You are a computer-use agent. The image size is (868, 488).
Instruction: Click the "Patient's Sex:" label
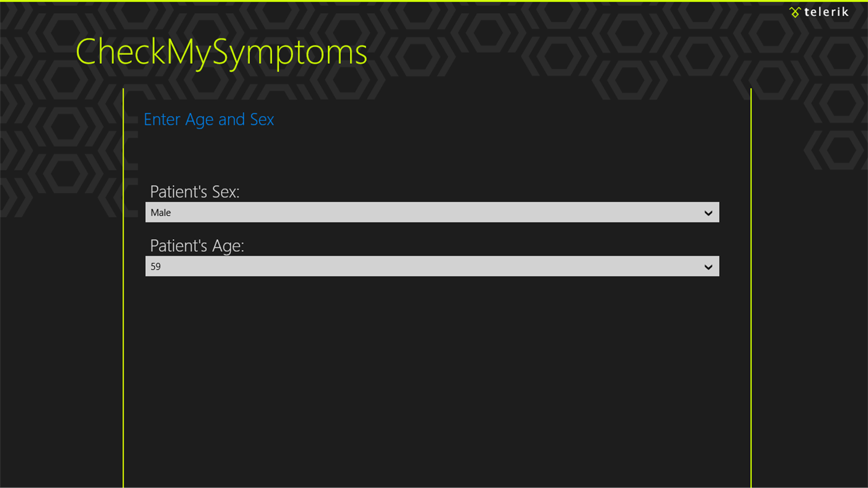coord(195,192)
